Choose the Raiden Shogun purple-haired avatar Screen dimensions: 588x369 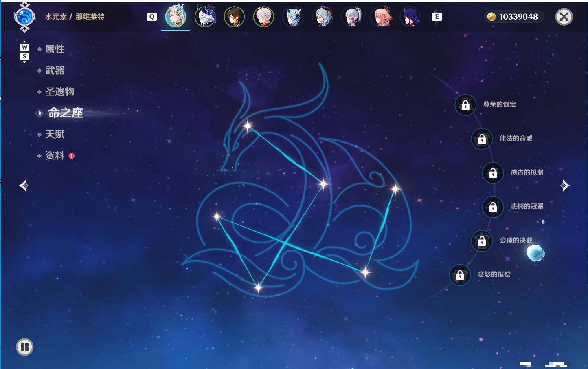coord(410,17)
